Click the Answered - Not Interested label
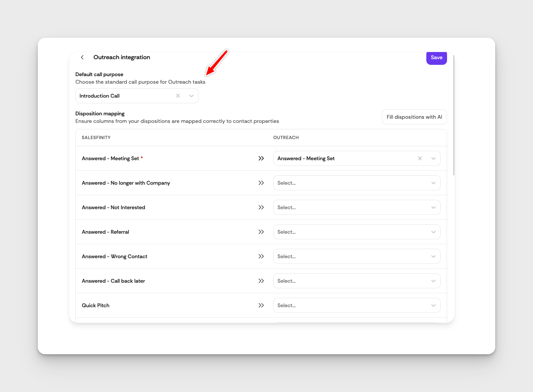This screenshot has width=533, height=392. [113, 207]
